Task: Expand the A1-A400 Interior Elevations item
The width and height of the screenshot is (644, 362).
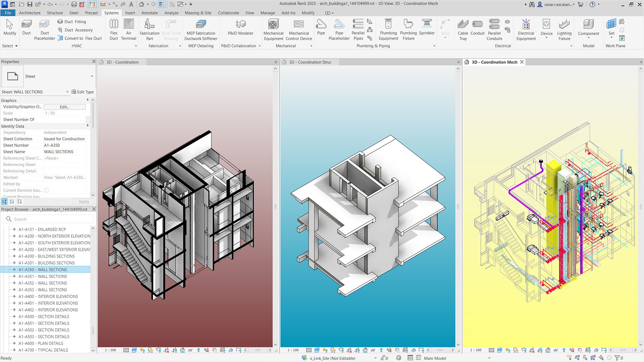Action: 14,296
